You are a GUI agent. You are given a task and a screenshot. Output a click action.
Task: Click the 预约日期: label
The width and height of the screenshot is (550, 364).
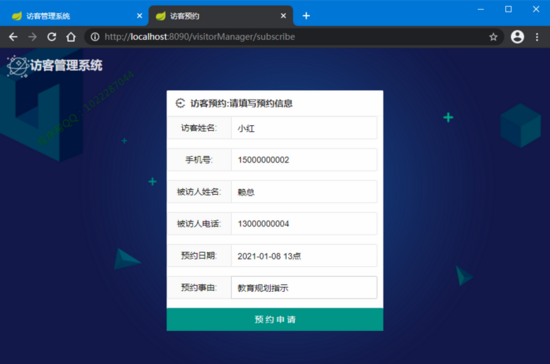(199, 256)
